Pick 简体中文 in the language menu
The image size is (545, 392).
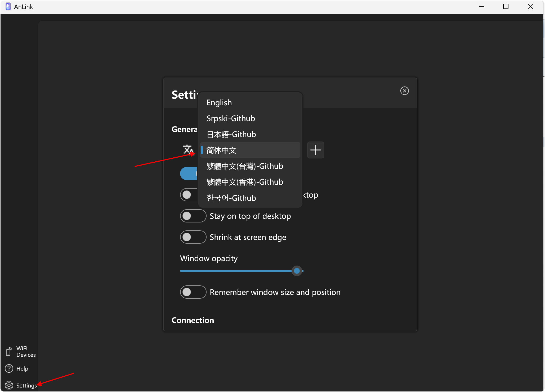(221, 150)
